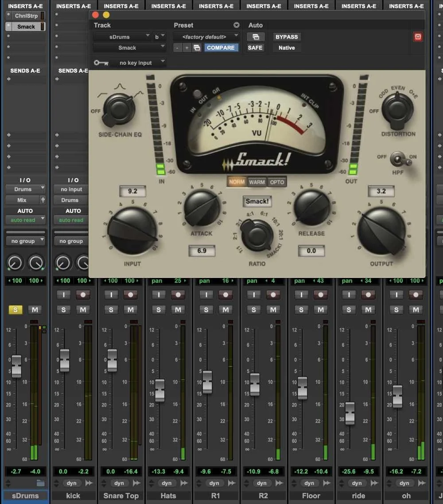The height and width of the screenshot is (504, 443).
Task: Select WARM compression mode
Action: tap(256, 182)
